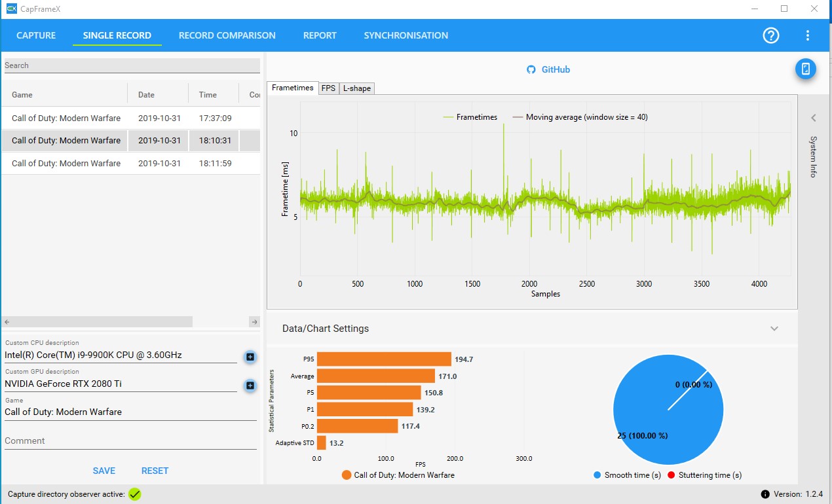832x504 pixels.
Task: Expand the System Info side panel
Action: click(813, 118)
